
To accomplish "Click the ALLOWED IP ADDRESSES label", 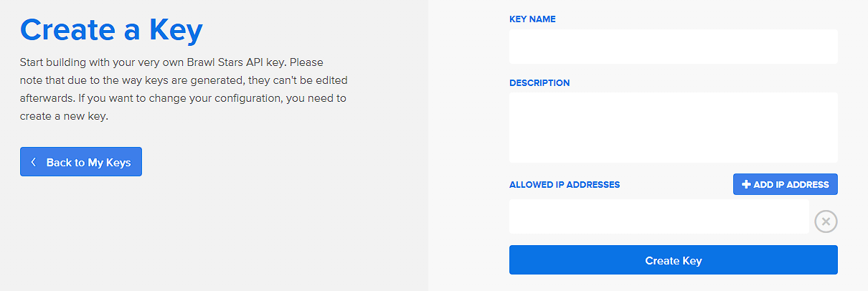I will tap(565, 184).
